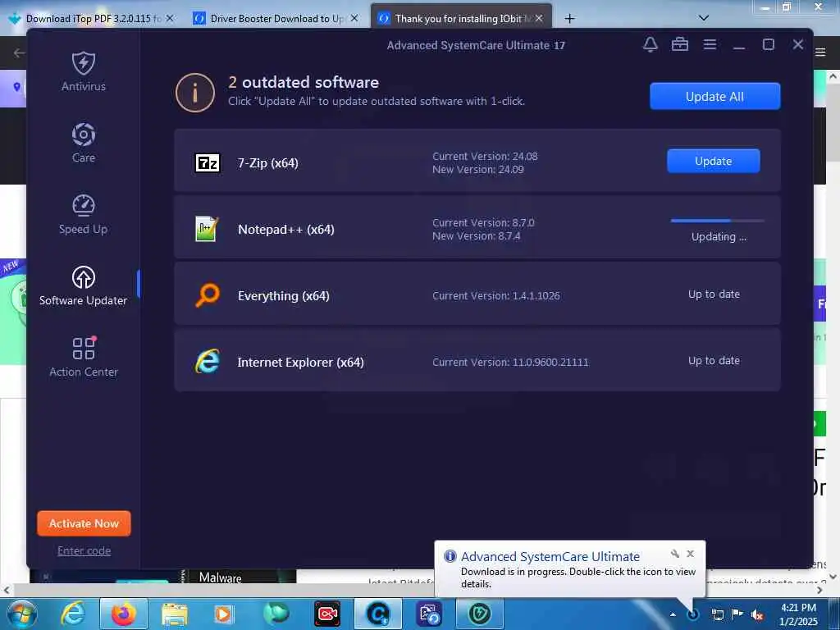
Task: Switch to Advanced SystemCare taskbar button
Action: tap(378, 614)
